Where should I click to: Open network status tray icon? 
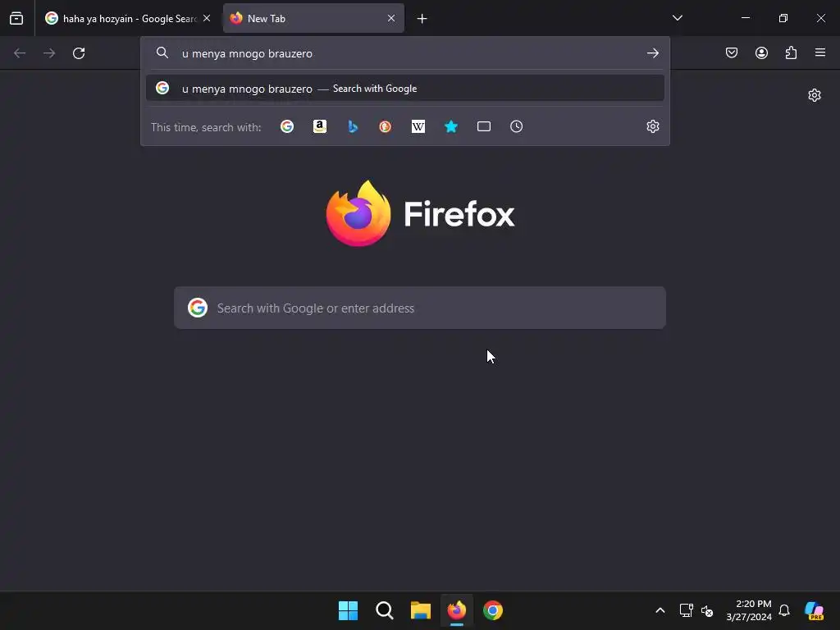pyautogui.click(x=687, y=610)
